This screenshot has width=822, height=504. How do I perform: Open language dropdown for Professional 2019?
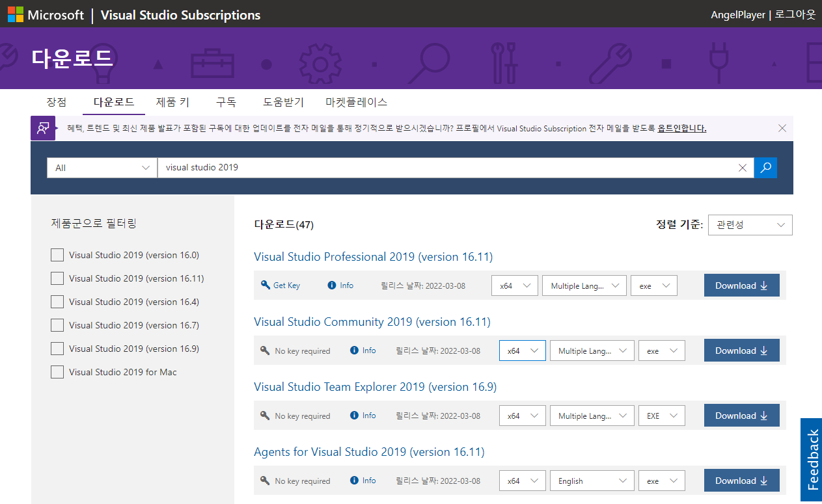pos(584,285)
